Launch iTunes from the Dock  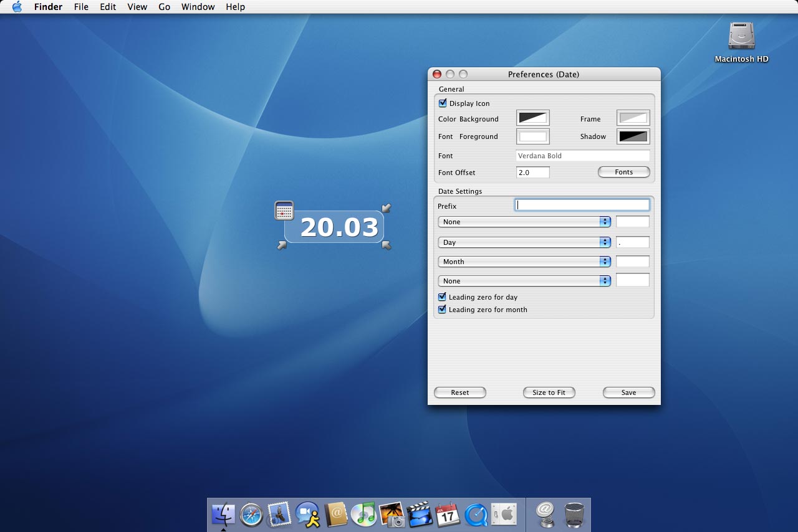click(363, 515)
